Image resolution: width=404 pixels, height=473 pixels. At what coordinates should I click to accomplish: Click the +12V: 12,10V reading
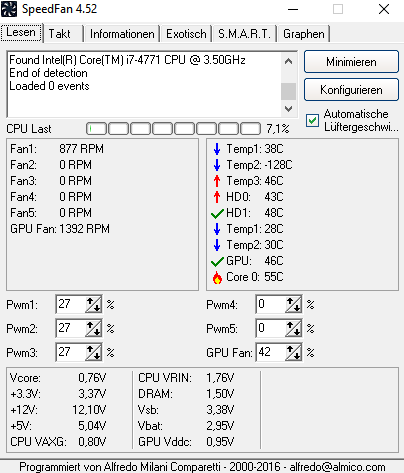(x=58, y=410)
